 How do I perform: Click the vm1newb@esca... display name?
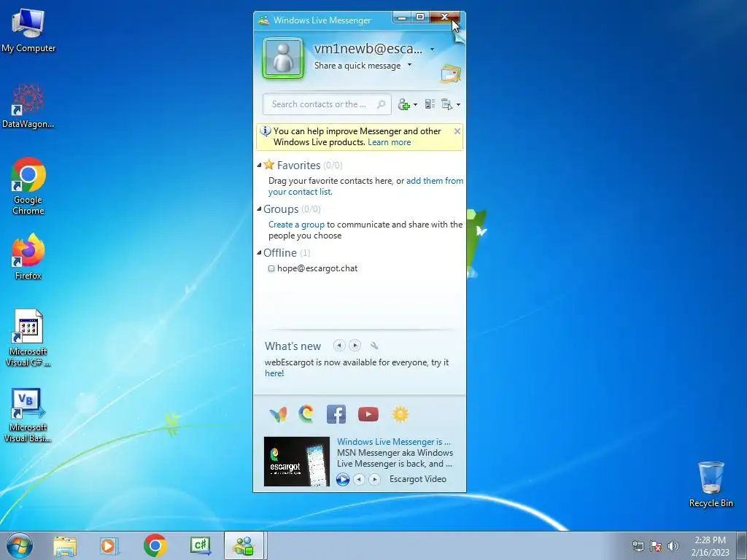[368, 49]
